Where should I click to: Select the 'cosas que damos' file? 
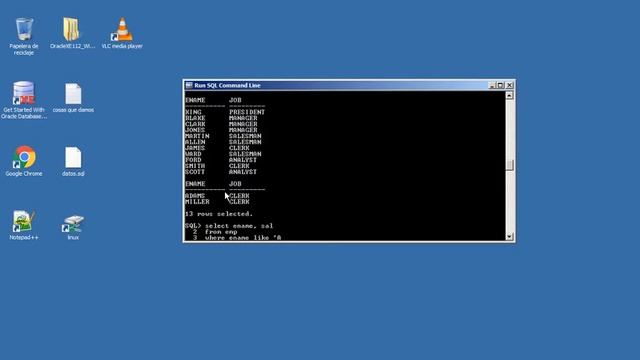point(73,98)
